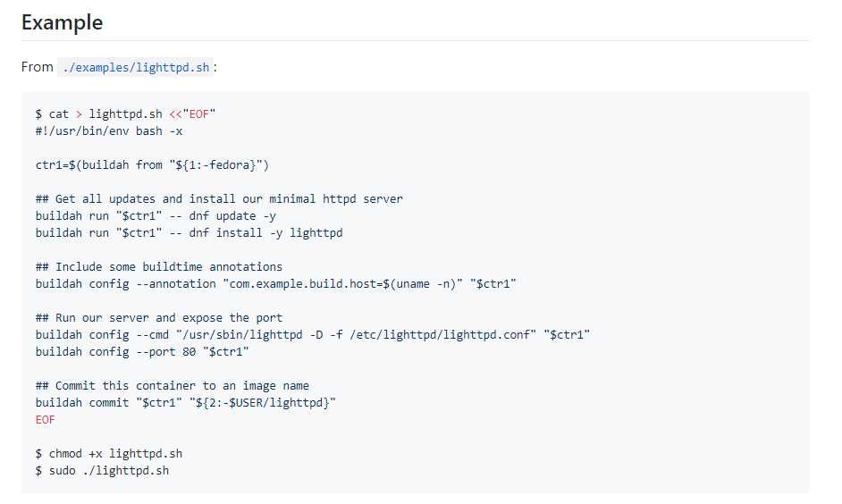This screenshot has width=842, height=504.
Task: Click the Example section heading
Action: [62, 22]
